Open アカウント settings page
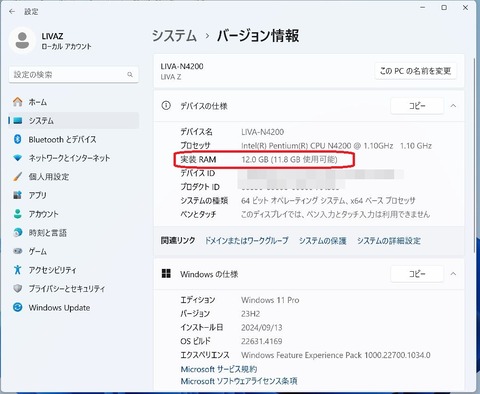 point(73,214)
